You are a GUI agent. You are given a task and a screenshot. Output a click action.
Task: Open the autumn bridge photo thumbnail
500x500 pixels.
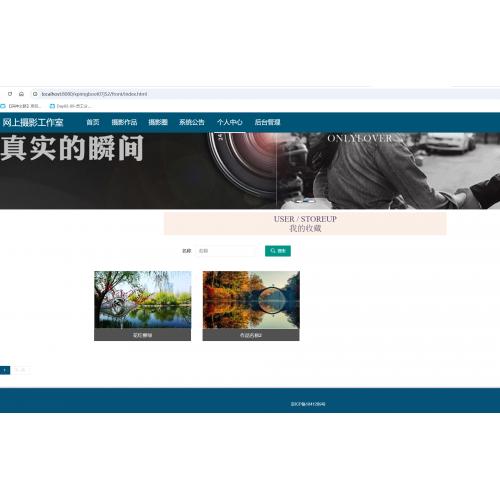251,306
